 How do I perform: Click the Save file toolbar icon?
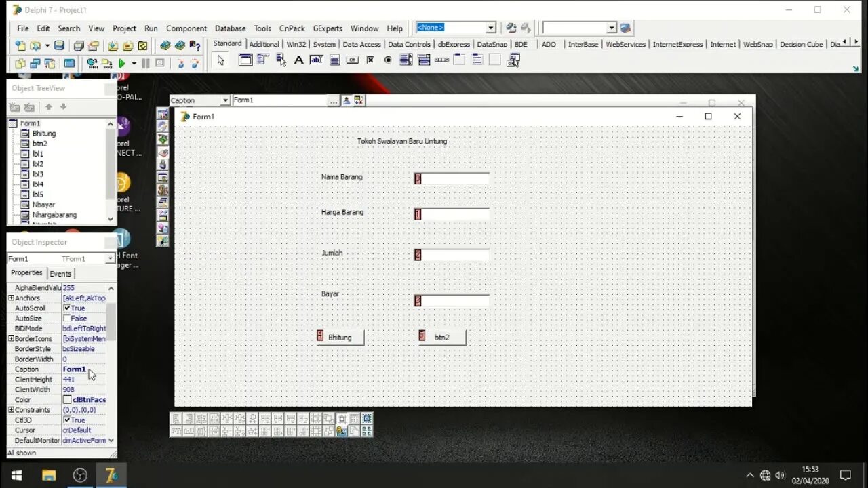59,46
